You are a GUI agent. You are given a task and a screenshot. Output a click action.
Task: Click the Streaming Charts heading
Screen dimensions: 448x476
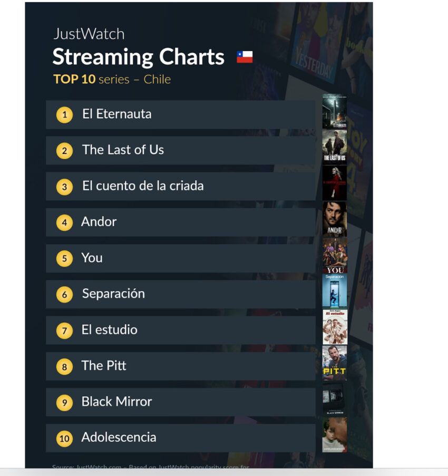pos(139,57)
